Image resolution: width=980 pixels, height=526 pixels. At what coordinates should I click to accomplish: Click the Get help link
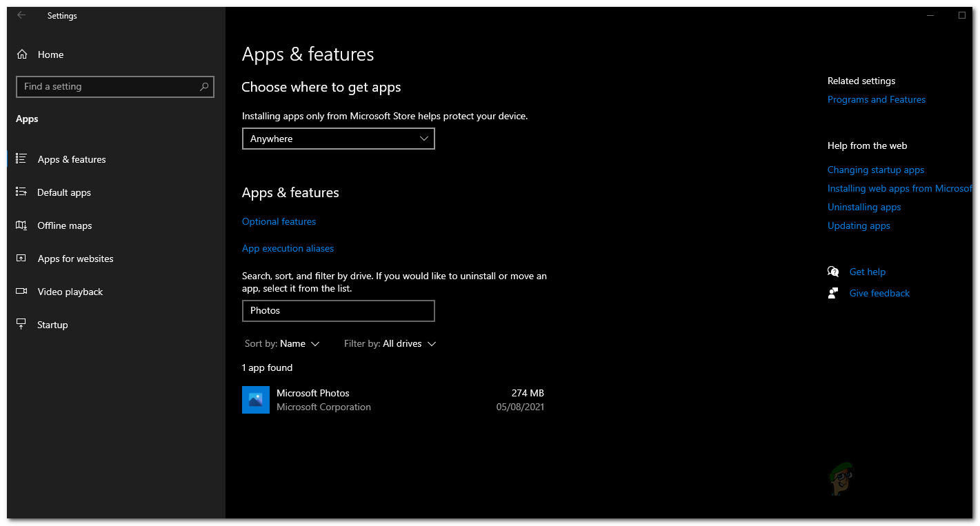867,272
